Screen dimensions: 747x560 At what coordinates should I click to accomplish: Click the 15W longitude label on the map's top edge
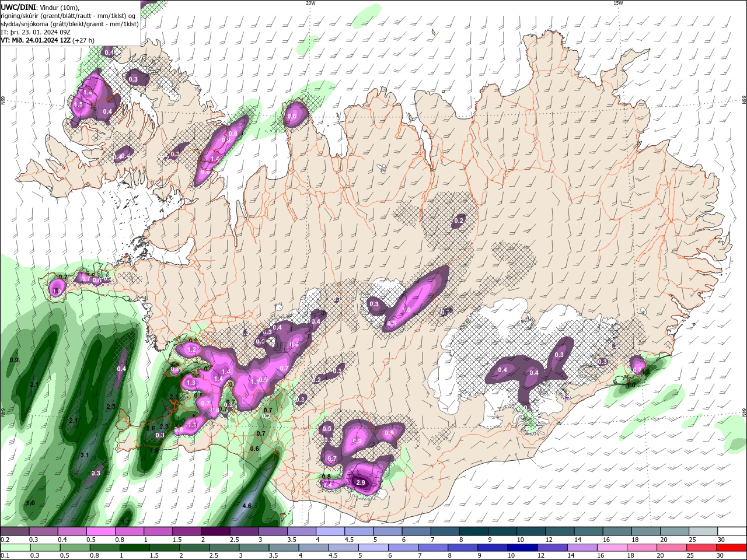coord(617,3)
